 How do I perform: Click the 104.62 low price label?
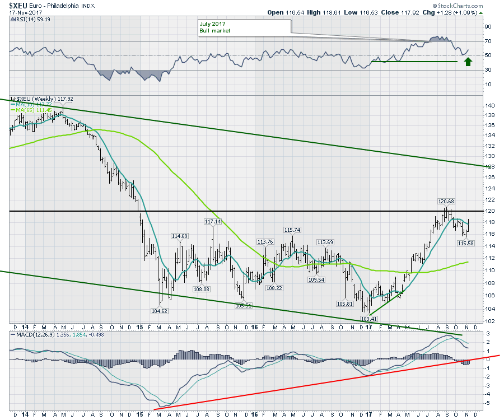click(160, 310)
